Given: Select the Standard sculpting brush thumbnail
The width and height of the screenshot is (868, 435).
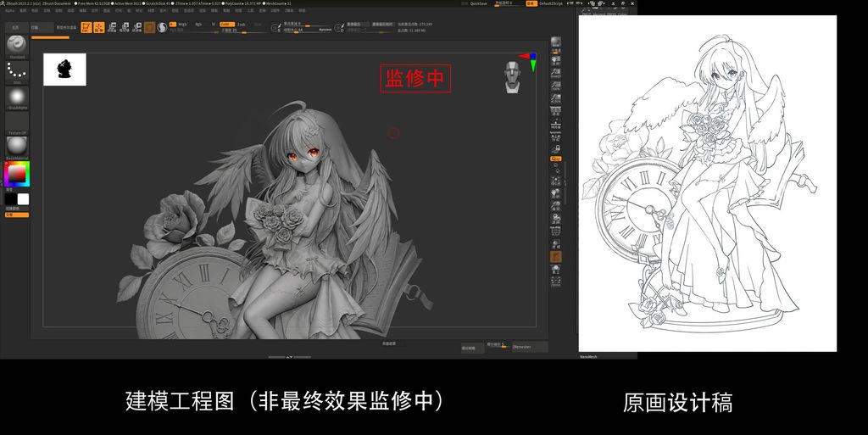Looking at the screenshot, I should pyautogui.click(x=17, y=45).
